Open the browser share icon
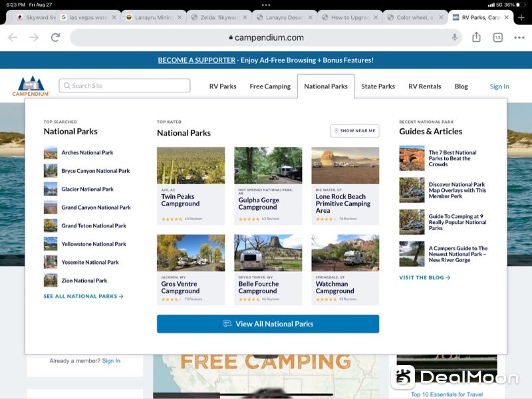The height and width of the screenshot is (399, 532). pos(476,37)
